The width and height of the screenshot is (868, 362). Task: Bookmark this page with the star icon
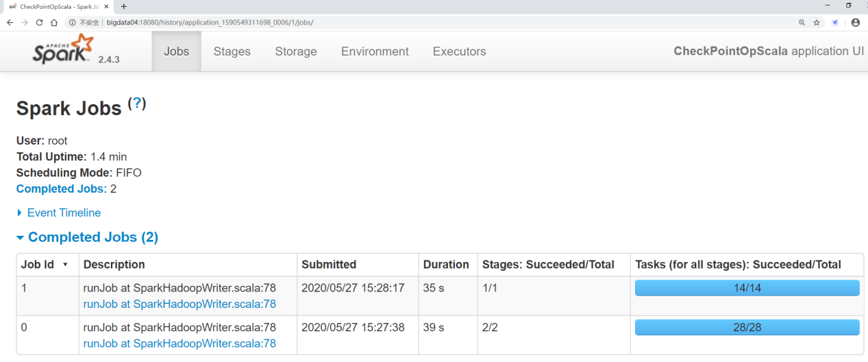point(817,23)
